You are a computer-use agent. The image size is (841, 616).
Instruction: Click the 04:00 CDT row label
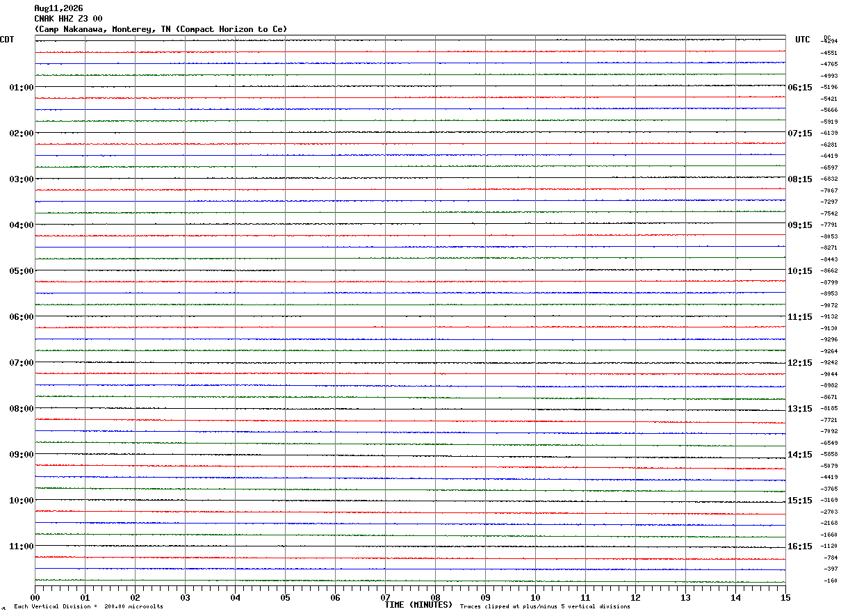22,225
